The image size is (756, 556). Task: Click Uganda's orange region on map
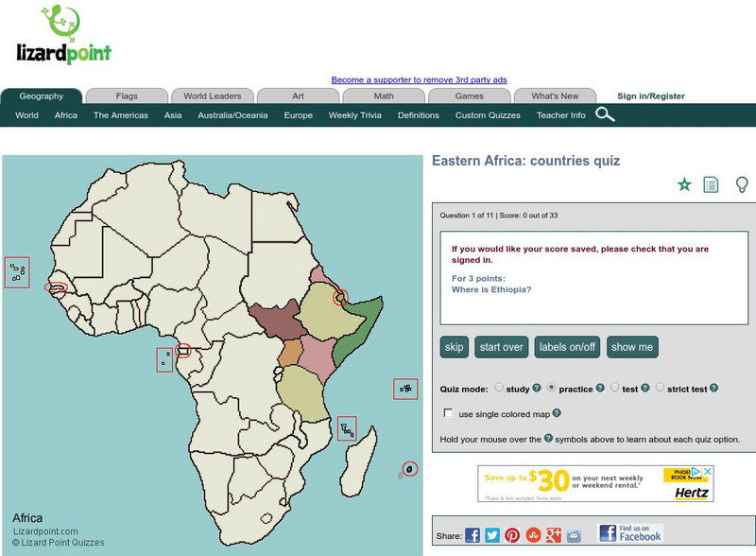(290, 353)
